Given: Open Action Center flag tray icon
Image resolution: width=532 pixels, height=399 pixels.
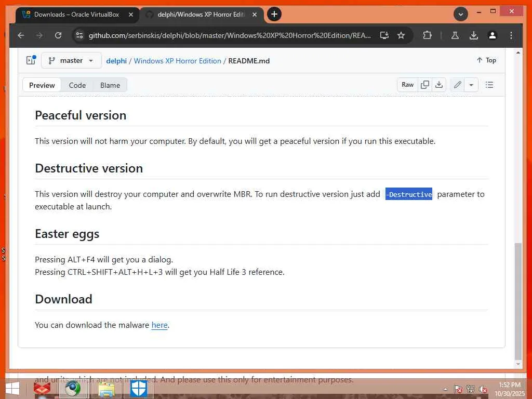Looking at the screenshot, I should (x=458, y=389).
